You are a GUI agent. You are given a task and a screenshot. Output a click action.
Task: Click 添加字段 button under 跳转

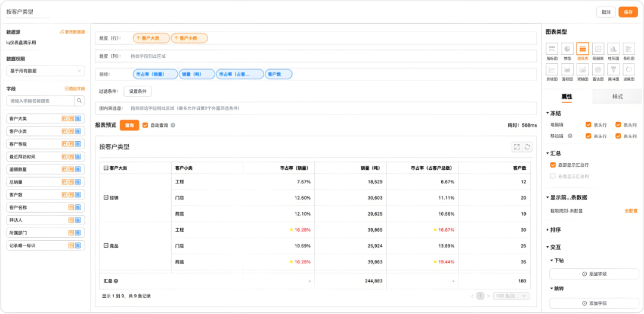595,303
